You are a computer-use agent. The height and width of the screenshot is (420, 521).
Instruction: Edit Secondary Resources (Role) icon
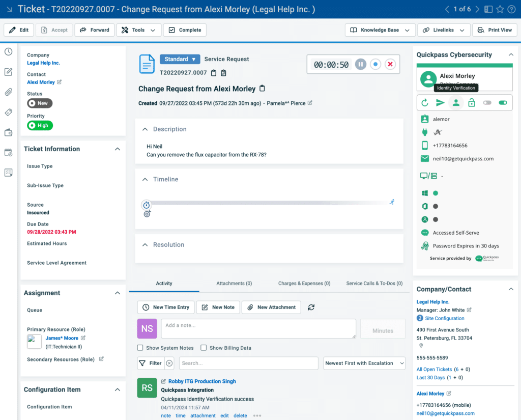click(101, 359)
